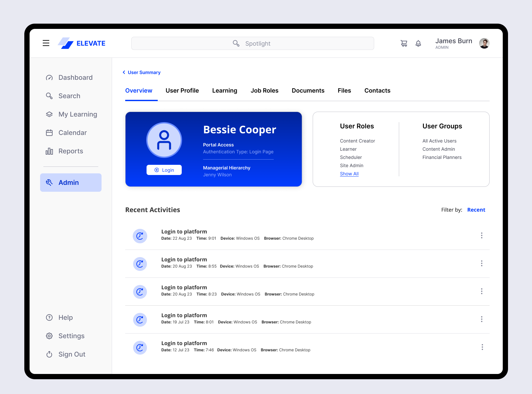
Task: Open the Documents tab
Action: [308, 90]
